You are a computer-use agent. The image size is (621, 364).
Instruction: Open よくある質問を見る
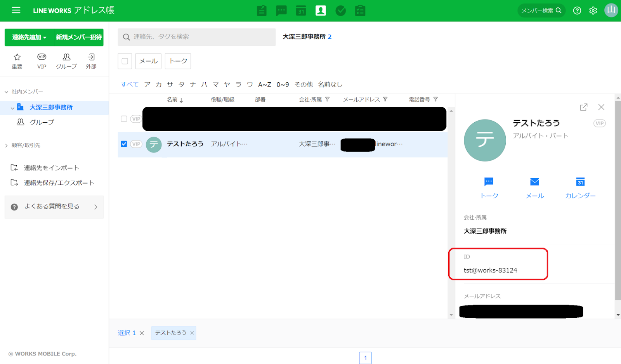[x=54, y=207]
